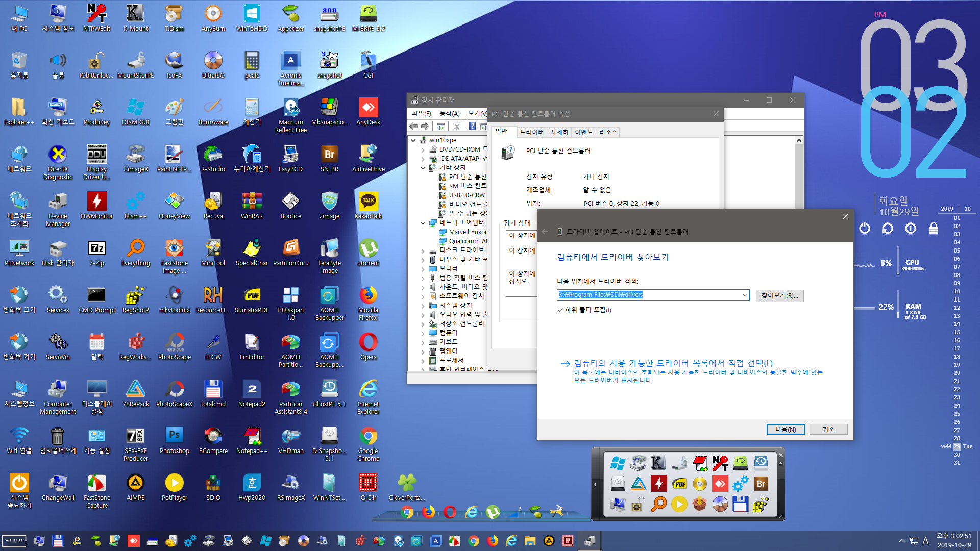
Task: Open HWMonitor desktop icon
Action: tap(96, 206)
